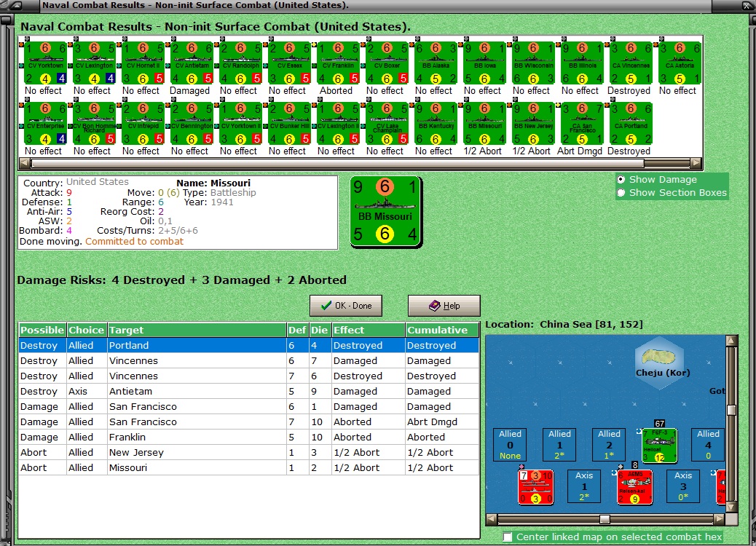Select the CA San Francisco counter
The height and width of the screenshot is (546, 756).
582,124
